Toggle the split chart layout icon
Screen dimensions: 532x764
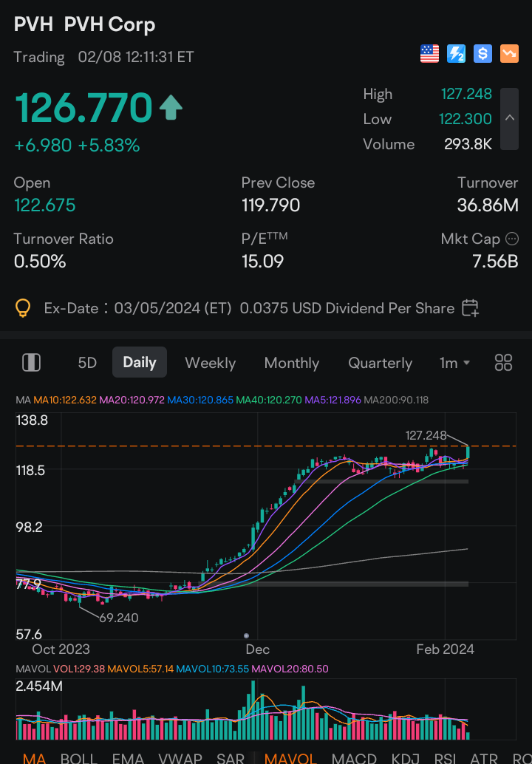(32, 363)
